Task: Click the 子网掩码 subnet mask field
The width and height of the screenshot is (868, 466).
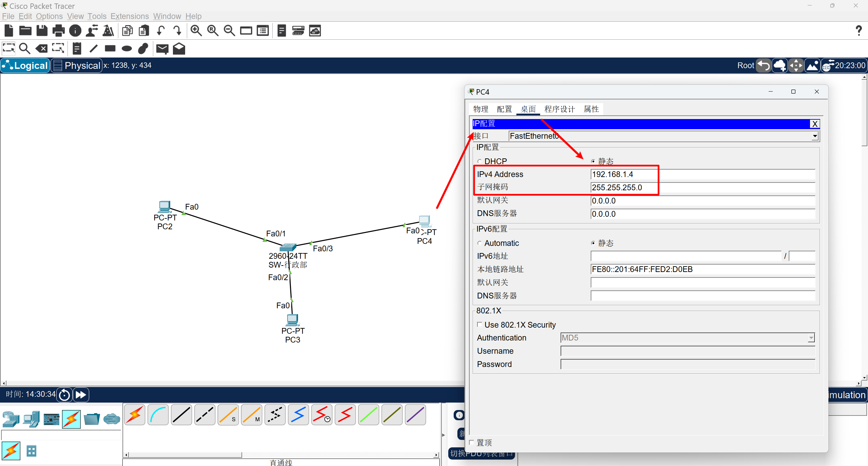Action: pyautogui.click(x=703, y=188)
